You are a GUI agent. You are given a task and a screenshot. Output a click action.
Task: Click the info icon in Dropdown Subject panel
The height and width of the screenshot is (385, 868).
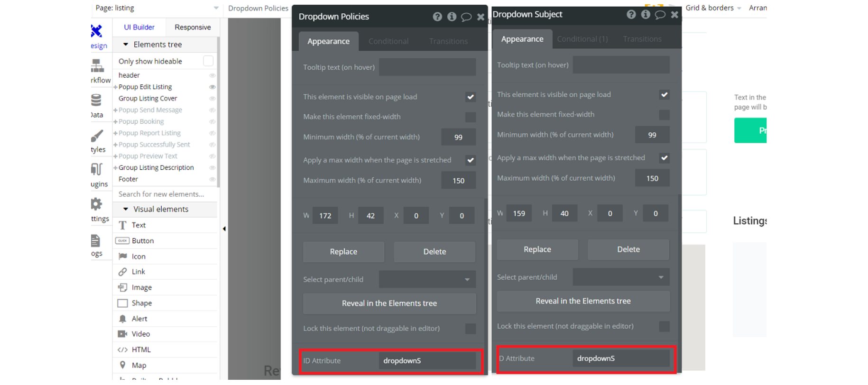click(x=646, y=15)
